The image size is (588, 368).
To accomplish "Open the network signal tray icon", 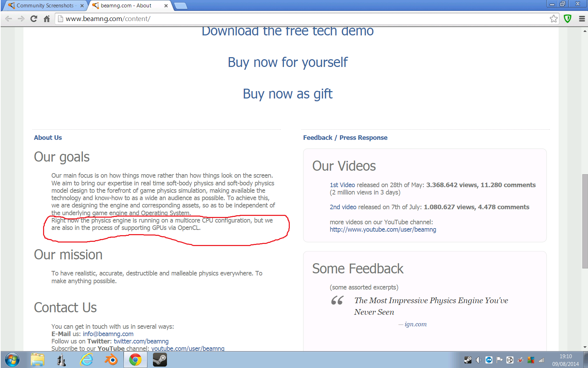I will click(x=541, y=360).
